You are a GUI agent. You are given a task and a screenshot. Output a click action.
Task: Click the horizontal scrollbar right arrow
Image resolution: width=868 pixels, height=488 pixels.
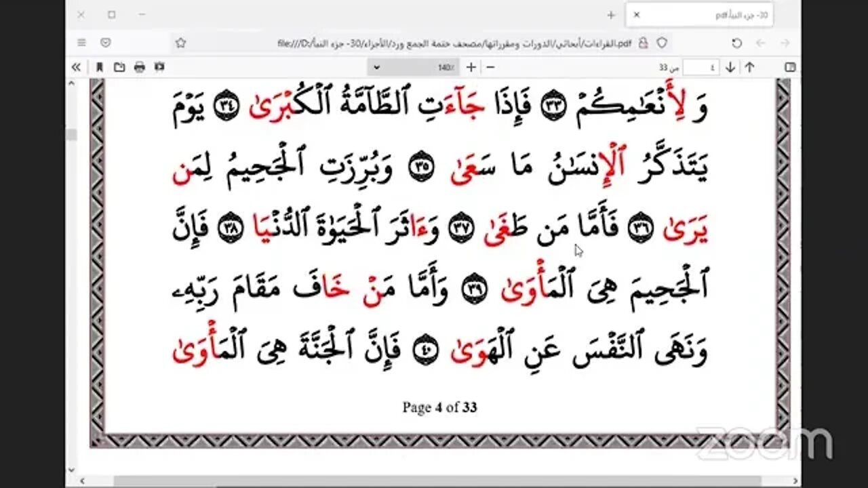(x=795, y=481)
